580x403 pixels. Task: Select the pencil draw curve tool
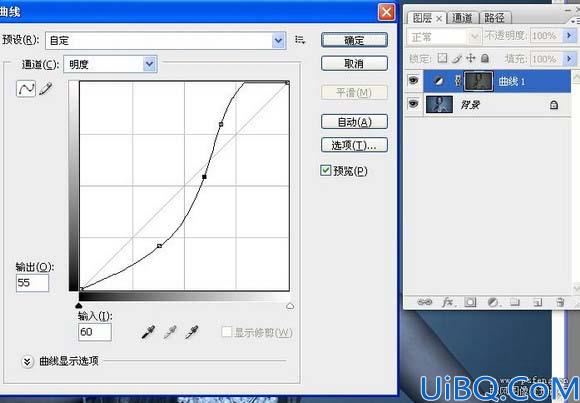pos(46,89)
